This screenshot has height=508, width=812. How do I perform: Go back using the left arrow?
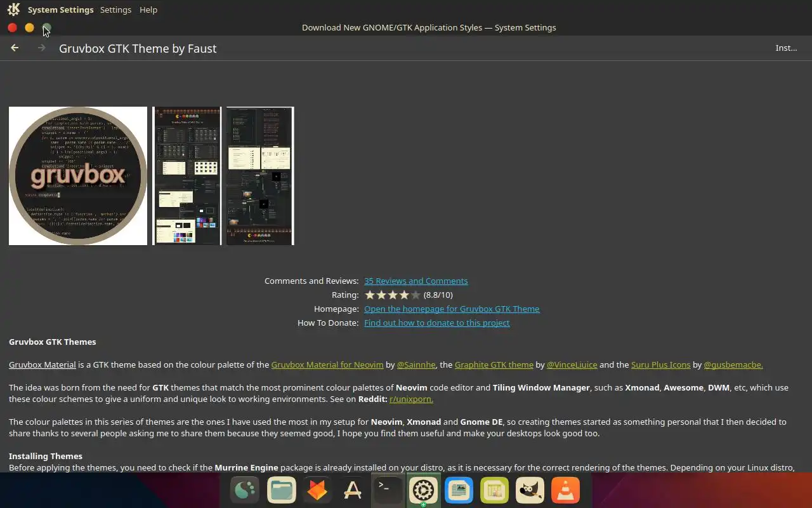[x=15, y=48]
